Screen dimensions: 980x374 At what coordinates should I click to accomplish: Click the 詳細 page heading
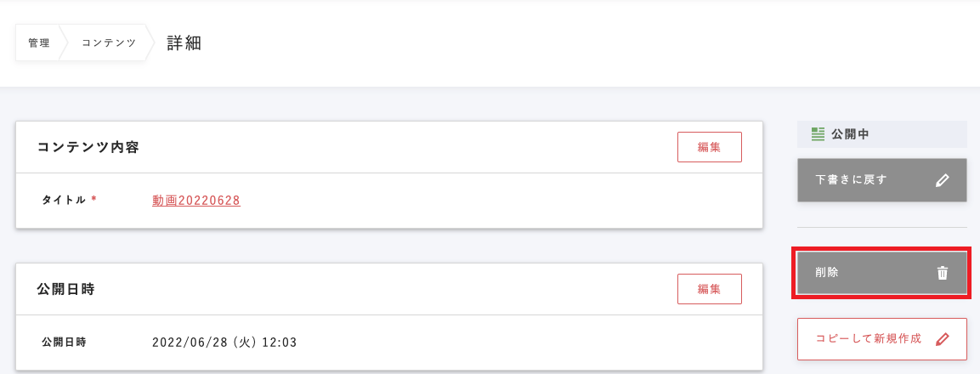184,43
